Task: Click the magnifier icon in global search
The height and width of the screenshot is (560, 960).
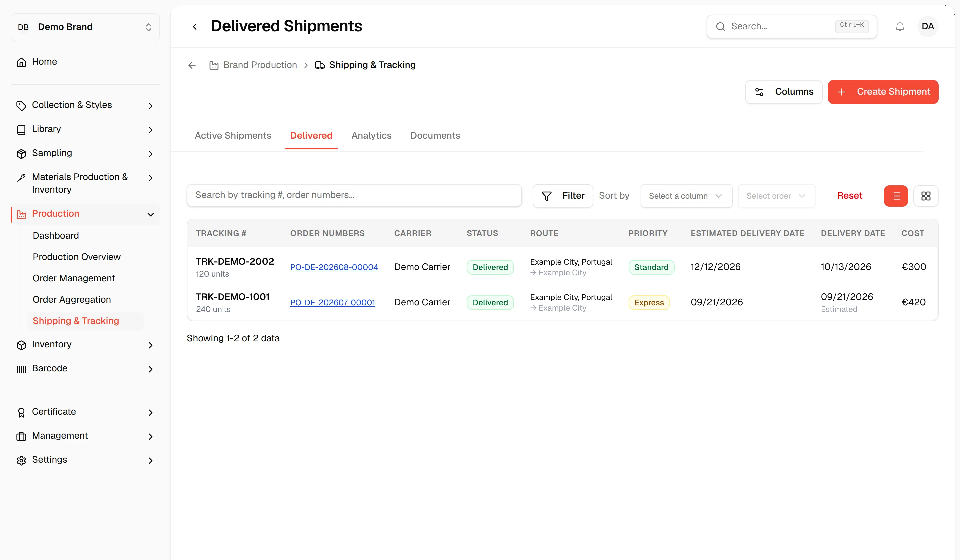Action: tap(720, 27)
